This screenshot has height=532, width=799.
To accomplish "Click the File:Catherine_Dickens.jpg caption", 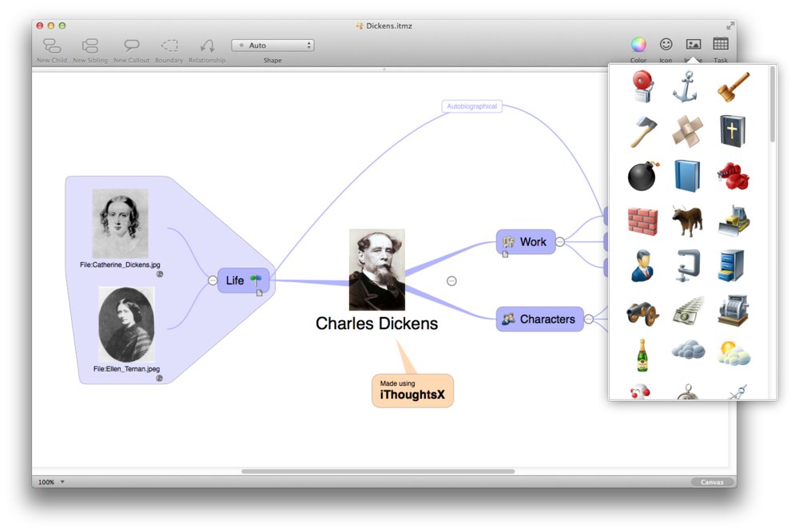I will click(120, 264).
